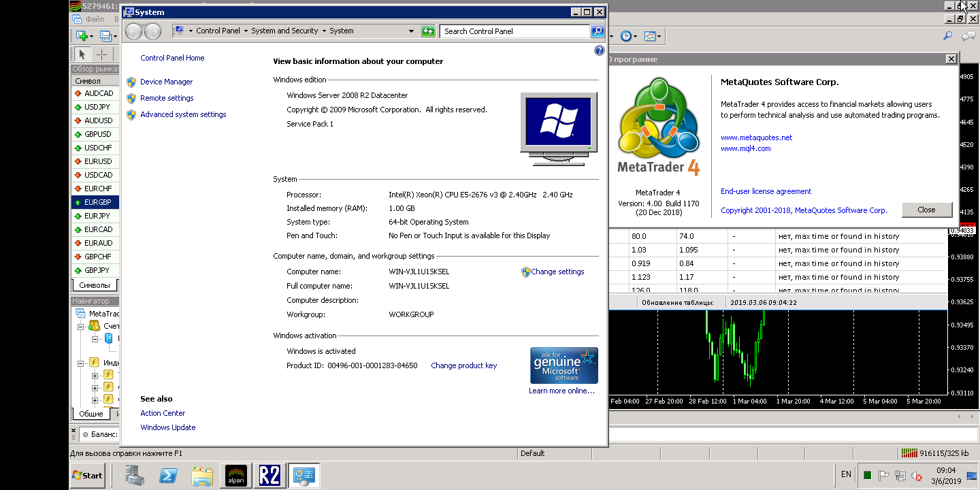Collapse Индикаторы node in Navigator
Viewport: 980px width, 490px height.
point(80,363)
